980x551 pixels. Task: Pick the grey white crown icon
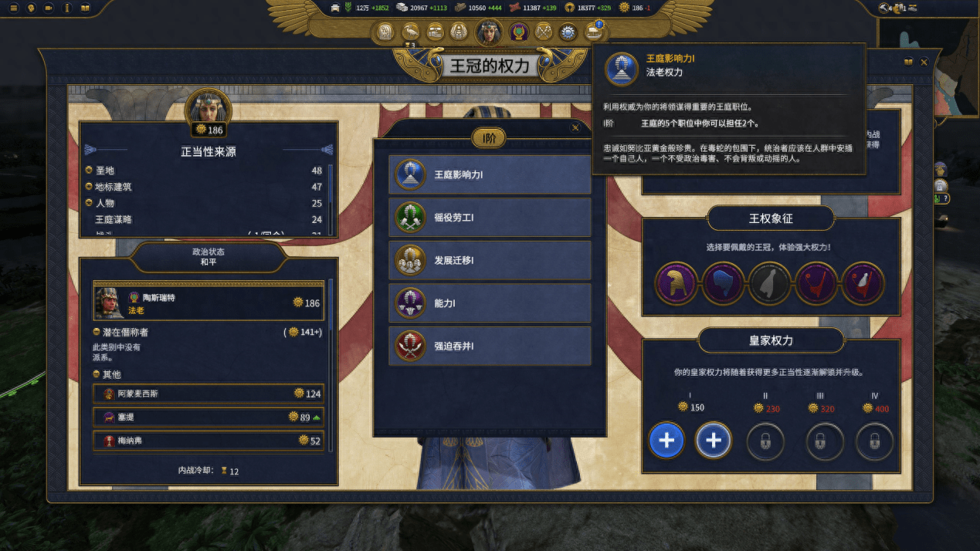pos(770,283)
